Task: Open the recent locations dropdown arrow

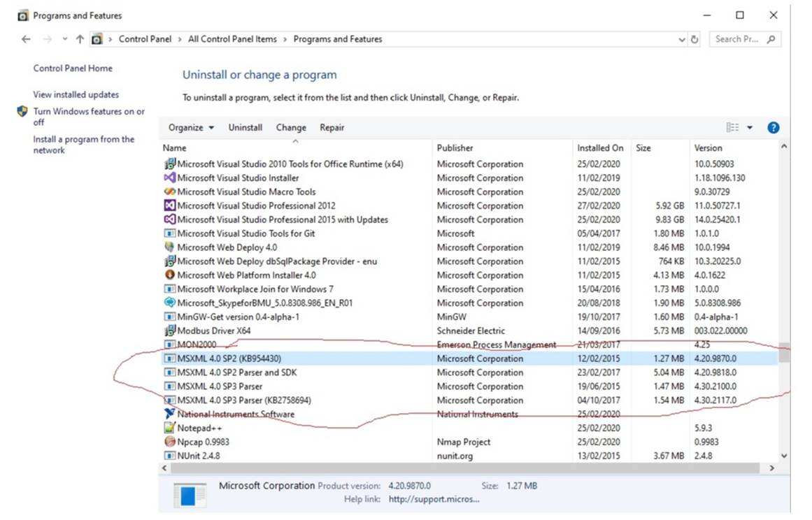Action: [65, 39]
